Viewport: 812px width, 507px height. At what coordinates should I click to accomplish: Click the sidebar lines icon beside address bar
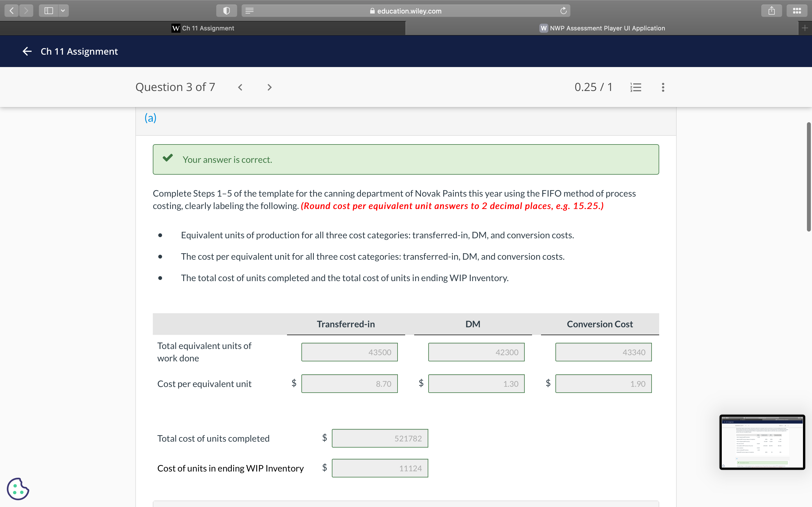[x=250, y=10]
